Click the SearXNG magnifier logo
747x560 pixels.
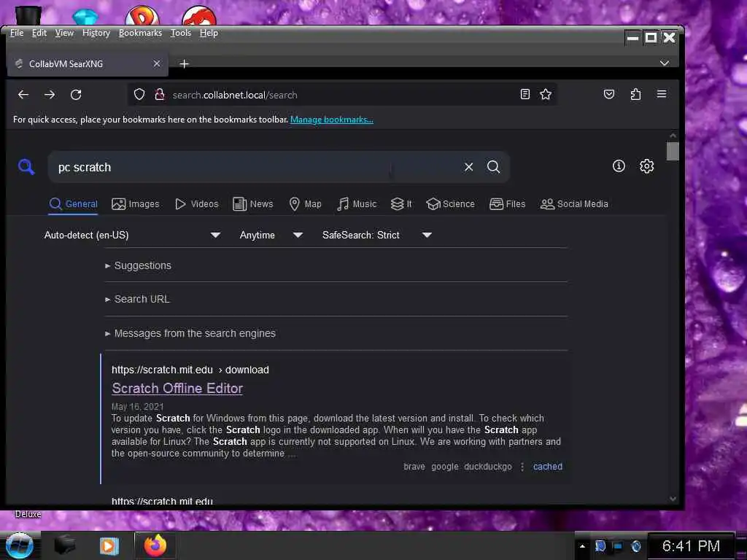[26, 167]
